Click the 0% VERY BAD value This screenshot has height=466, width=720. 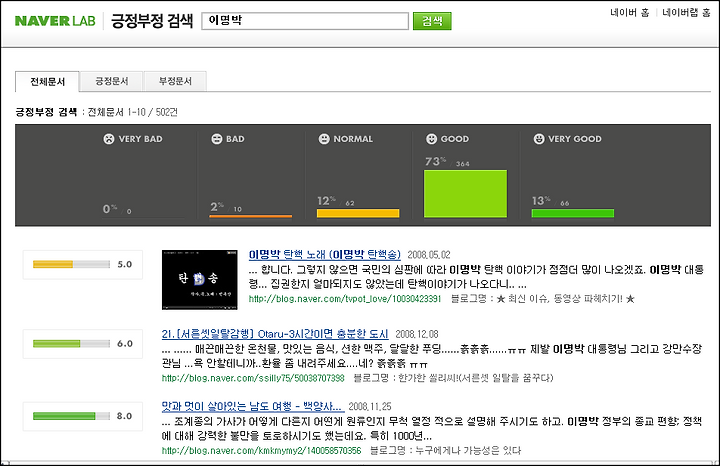(110, 209)
